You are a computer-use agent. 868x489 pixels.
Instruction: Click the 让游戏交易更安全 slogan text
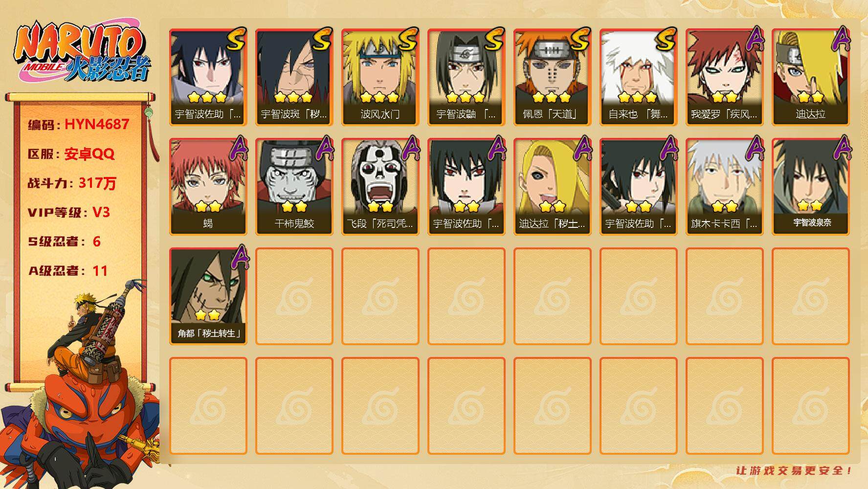(794, 470)
